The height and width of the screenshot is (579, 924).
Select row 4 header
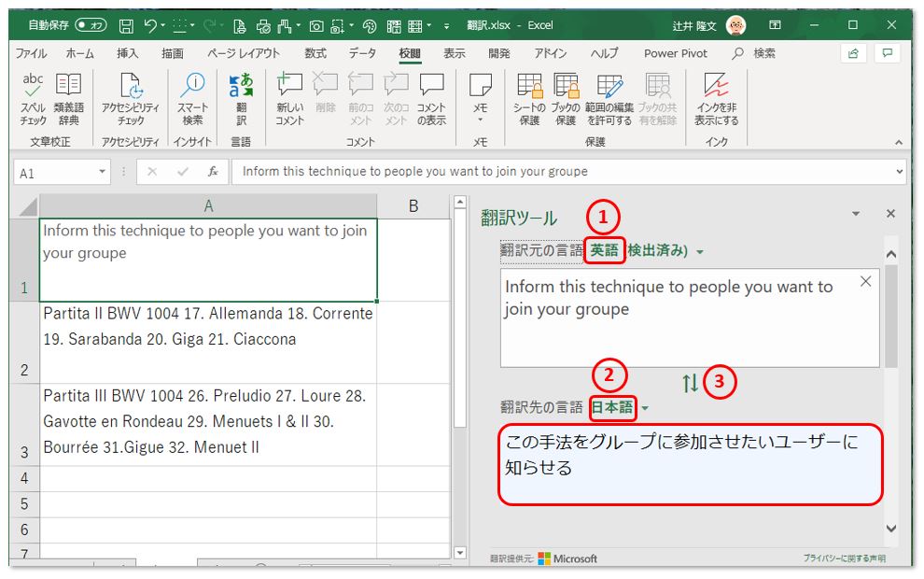(x=24, y=478)
